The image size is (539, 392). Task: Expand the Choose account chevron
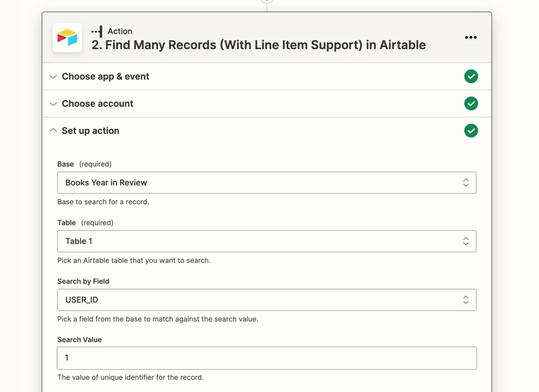point(53,104)
